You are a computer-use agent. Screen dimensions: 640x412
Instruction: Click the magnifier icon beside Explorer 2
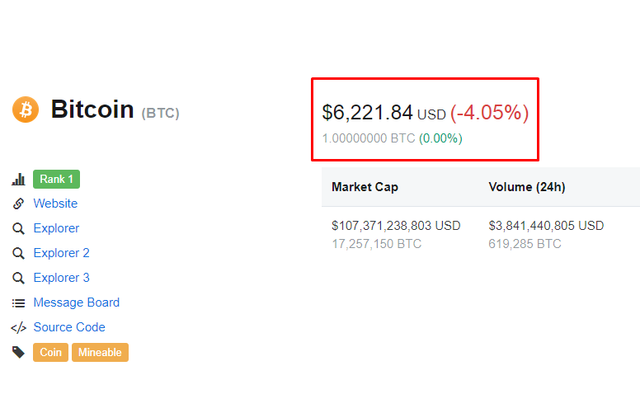tap(18, 253)
